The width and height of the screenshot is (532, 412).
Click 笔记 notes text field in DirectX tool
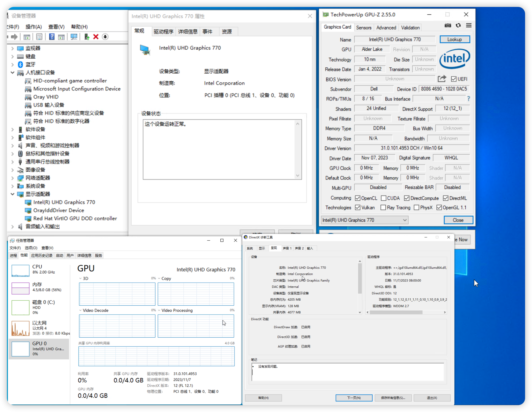tap(348, 372)
